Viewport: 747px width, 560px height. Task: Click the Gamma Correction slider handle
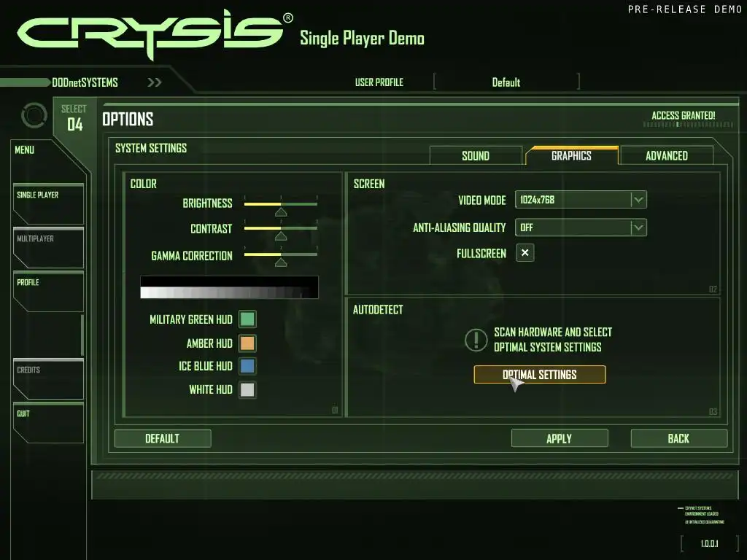281,262
